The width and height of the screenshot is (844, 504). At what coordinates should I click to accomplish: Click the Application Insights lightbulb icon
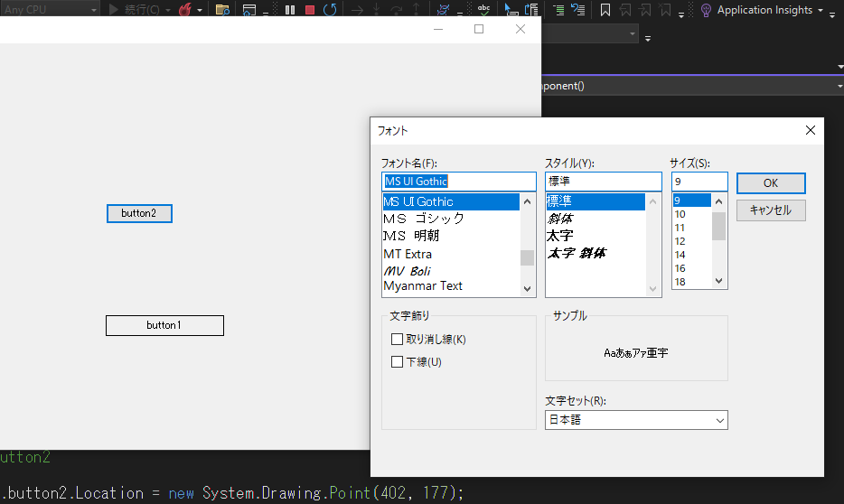click(x=706, y=10)
